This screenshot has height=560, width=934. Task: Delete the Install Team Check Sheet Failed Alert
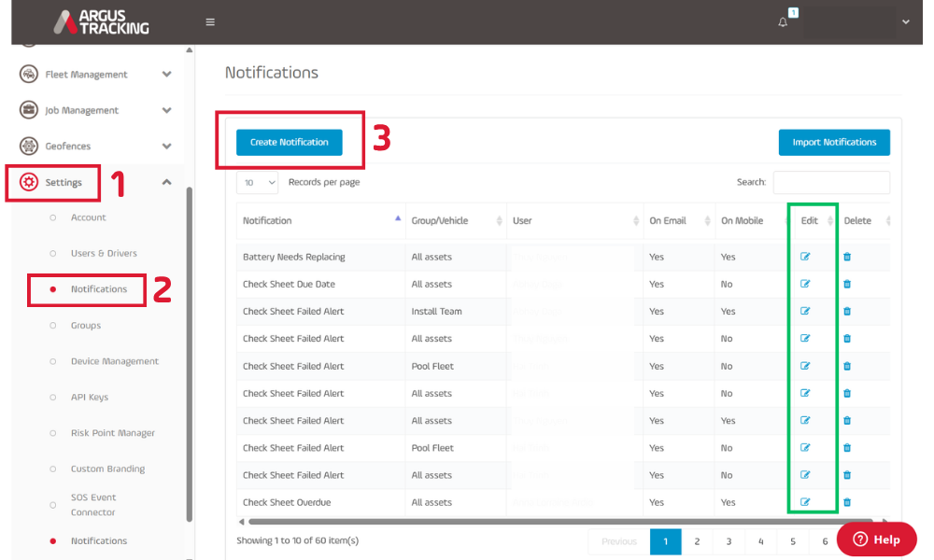(847, 311)
